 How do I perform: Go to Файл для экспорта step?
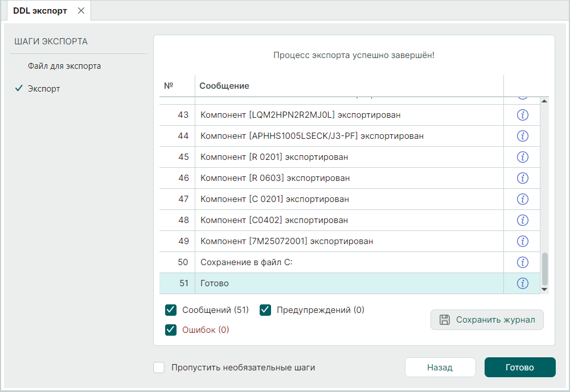(64, 66)
